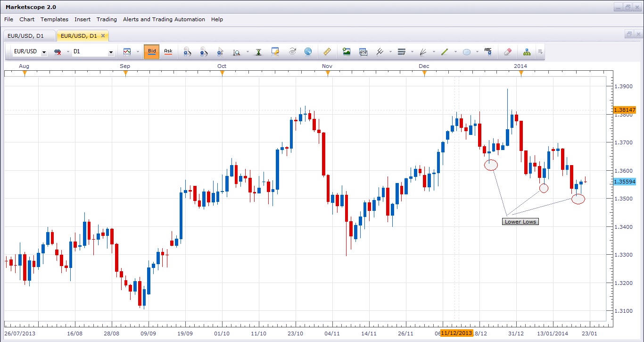The width and height of the screenshot is (644, 342).
Task: Open Alerts and Trading Automation menu
Action: tap(164, 19)
